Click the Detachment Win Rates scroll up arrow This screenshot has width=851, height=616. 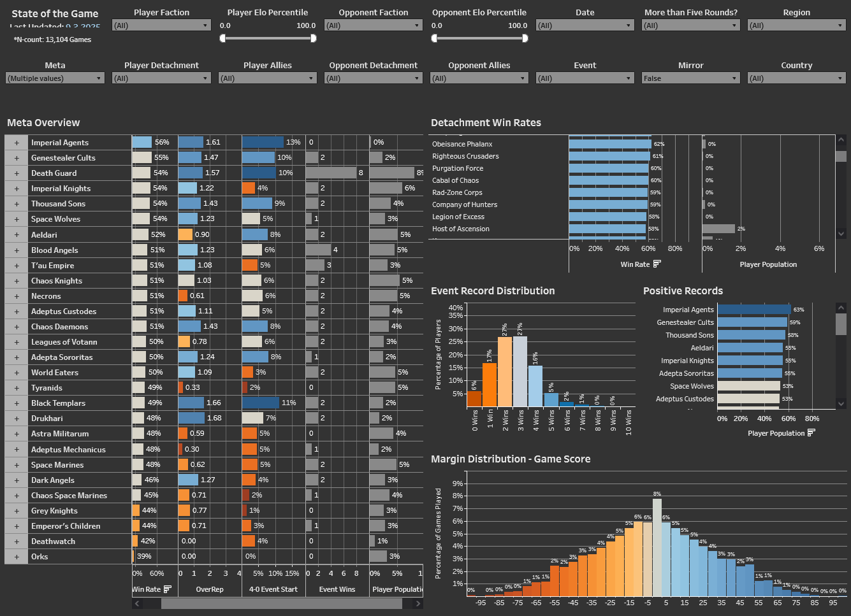pyautogui.click(x=841, y=140)
